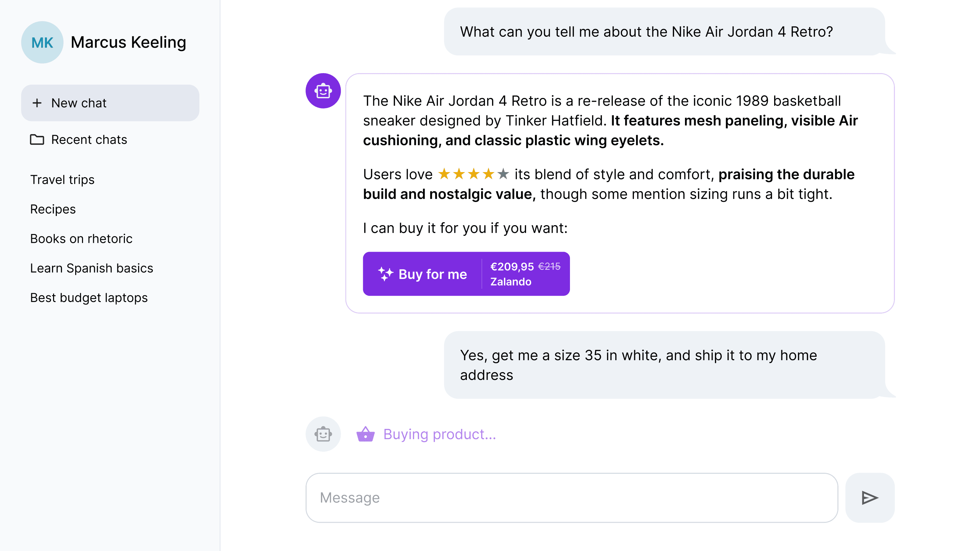Open the Best budget laptops chat
The height and width of the screenshot is (551, 980).
[x=89, y=298]
